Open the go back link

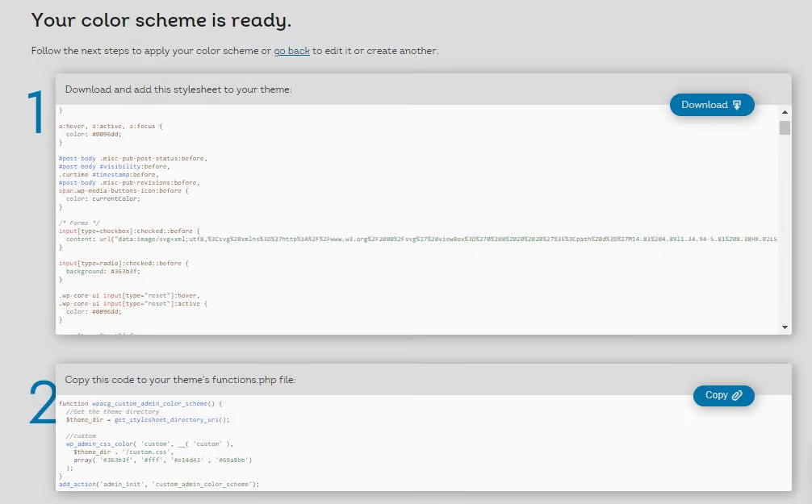coord(291,50)
